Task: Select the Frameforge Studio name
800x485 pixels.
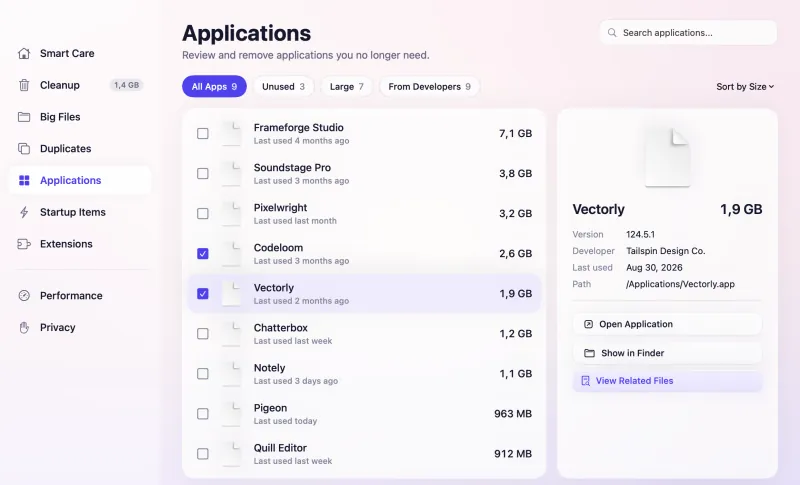Action: [x=298, y=127]
